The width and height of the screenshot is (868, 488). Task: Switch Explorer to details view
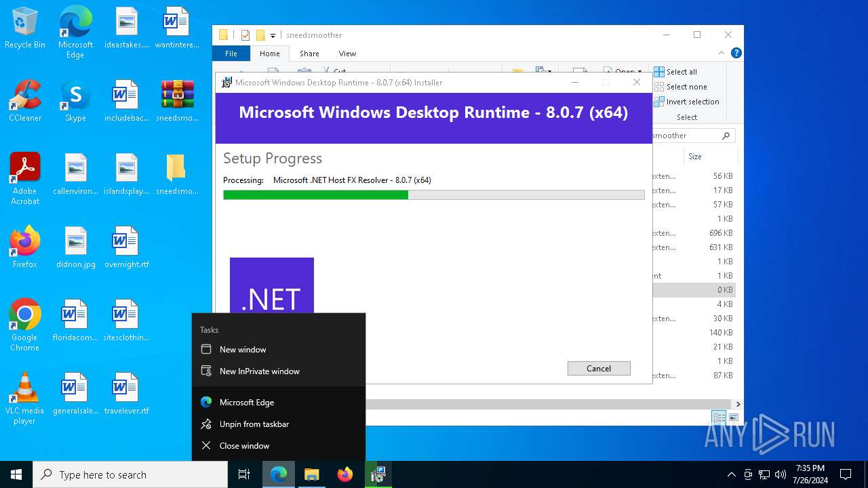(x=719, y=418)
